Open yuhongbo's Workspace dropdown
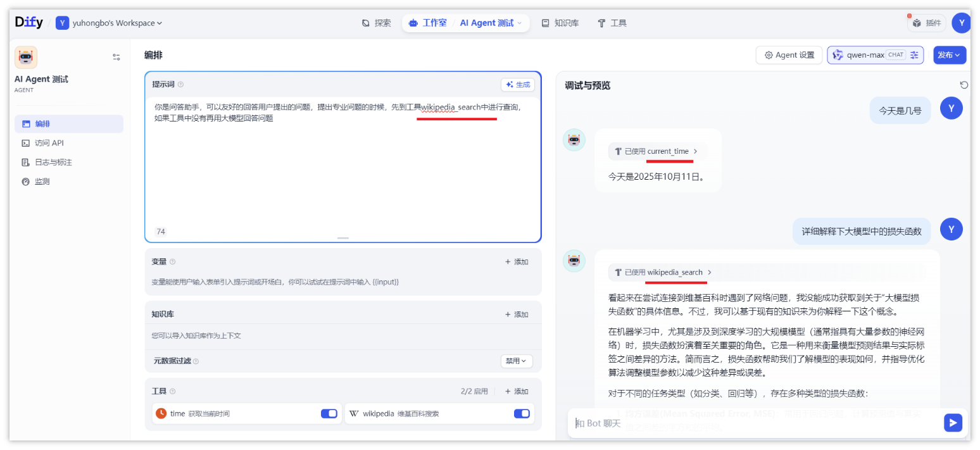 pos(109,23)
